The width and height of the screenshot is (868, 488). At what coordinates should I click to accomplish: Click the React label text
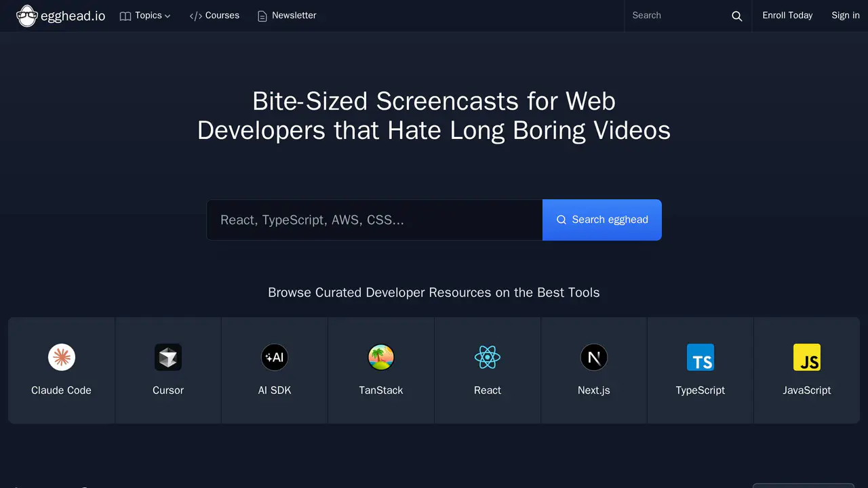point(488,390)
